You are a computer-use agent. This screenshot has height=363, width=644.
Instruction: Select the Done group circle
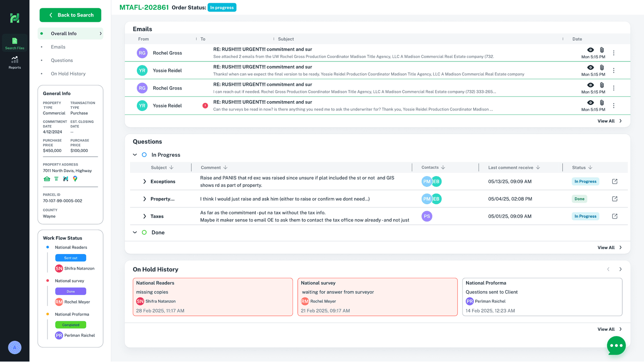(144, 232)
